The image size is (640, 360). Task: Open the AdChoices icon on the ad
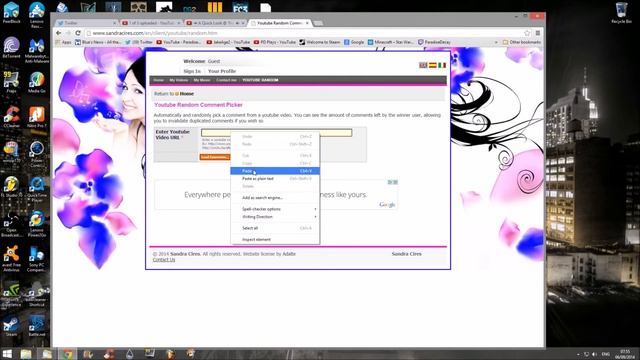(392, 182)
